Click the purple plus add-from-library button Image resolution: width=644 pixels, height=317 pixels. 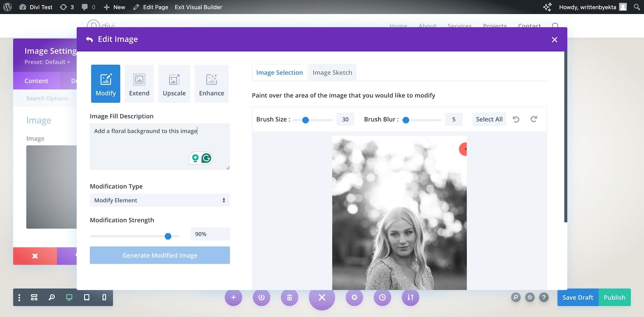[233, 297]
